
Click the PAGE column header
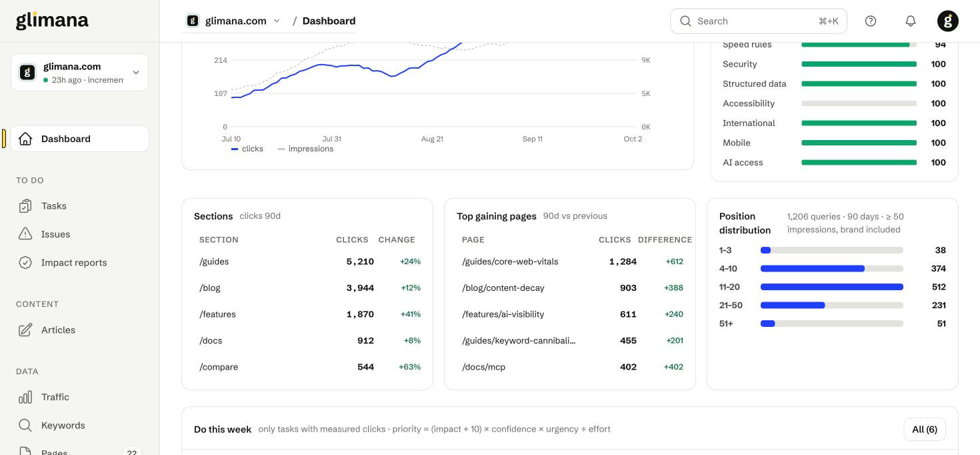coord(473,240)
